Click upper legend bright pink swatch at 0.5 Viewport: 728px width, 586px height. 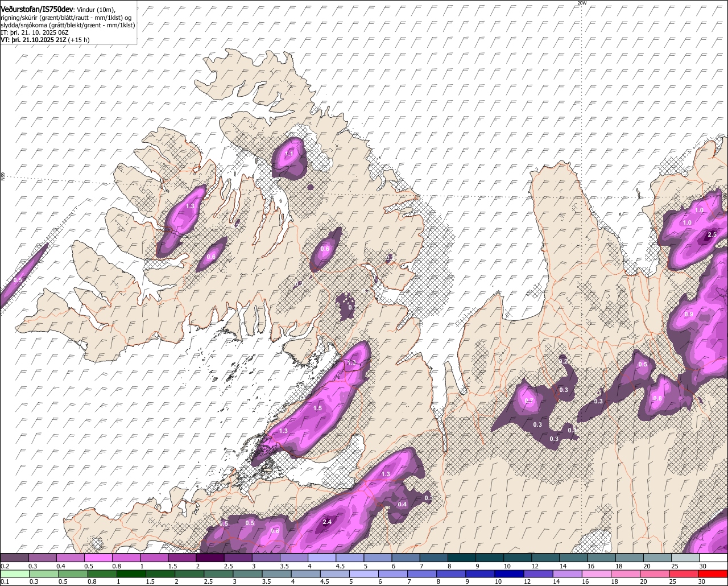click(x=98, y=558)
